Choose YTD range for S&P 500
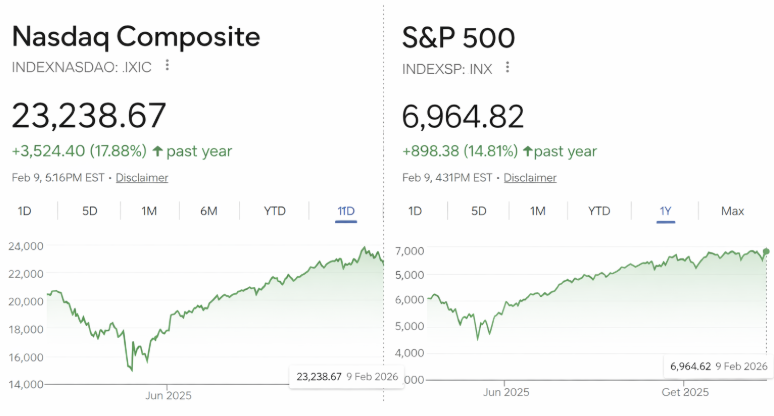Image resolution: width=774 pixels, height=416 pixels. 599,211
